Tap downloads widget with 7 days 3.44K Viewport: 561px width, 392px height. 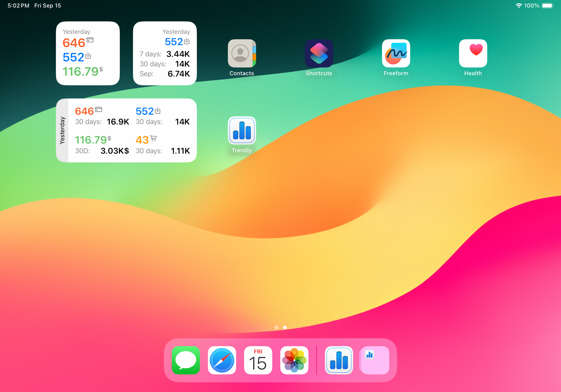pyautogui.click(x=165, y=53)
